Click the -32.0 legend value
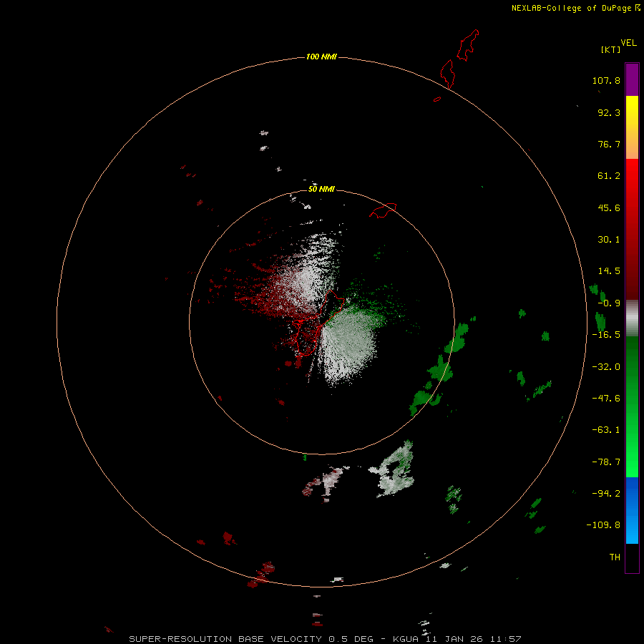644x644 pixels. (x=606, y=367)
